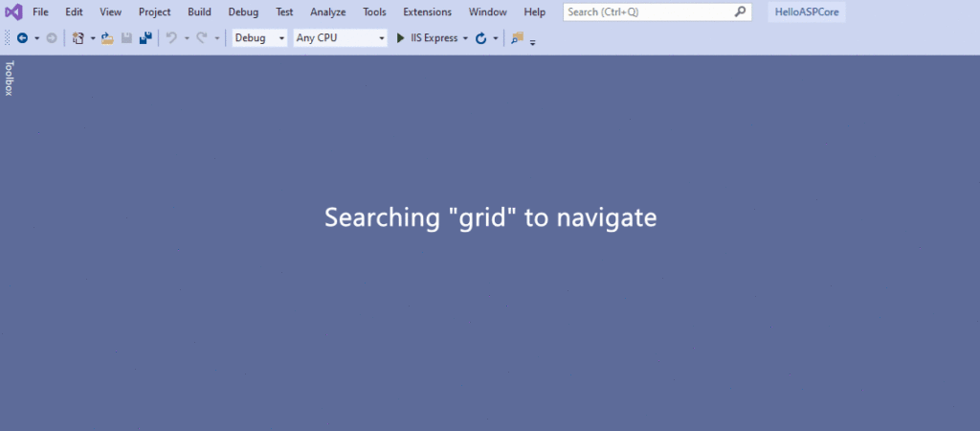Click the HelloASPCore solution name label
This screenshot has height=431, width=980.
pyautogui.click(x=807, y=11)
